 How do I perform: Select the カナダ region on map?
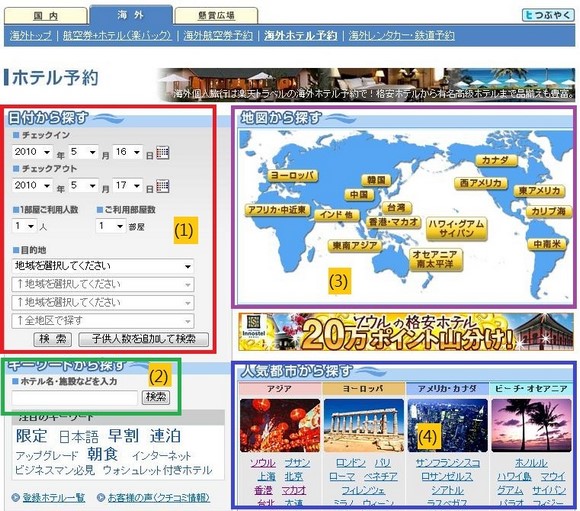pos(496,160)
